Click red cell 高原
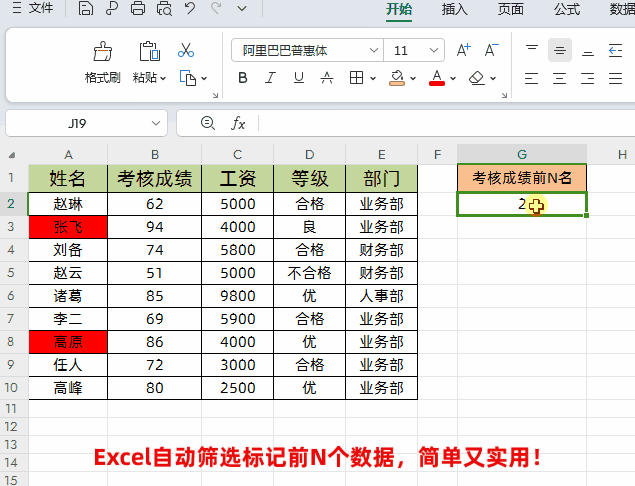635x486 pixels. point(68,342)
